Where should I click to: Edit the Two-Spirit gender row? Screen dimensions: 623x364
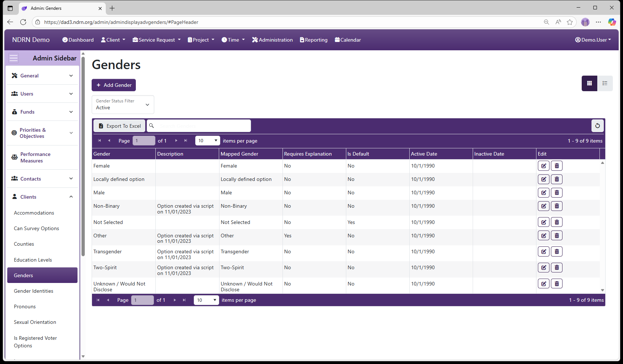click(x=544, y=267)
